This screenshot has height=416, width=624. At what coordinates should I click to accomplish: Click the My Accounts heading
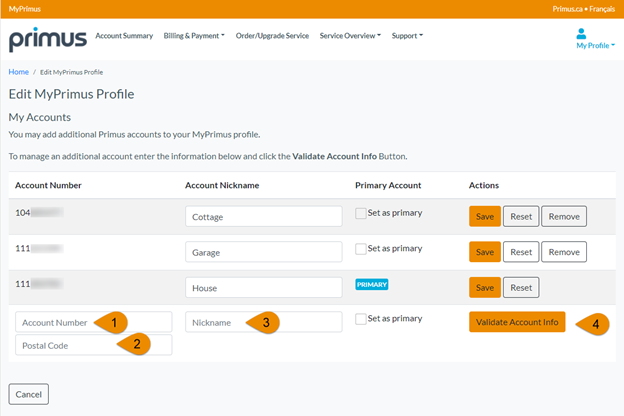click(40, 117)
